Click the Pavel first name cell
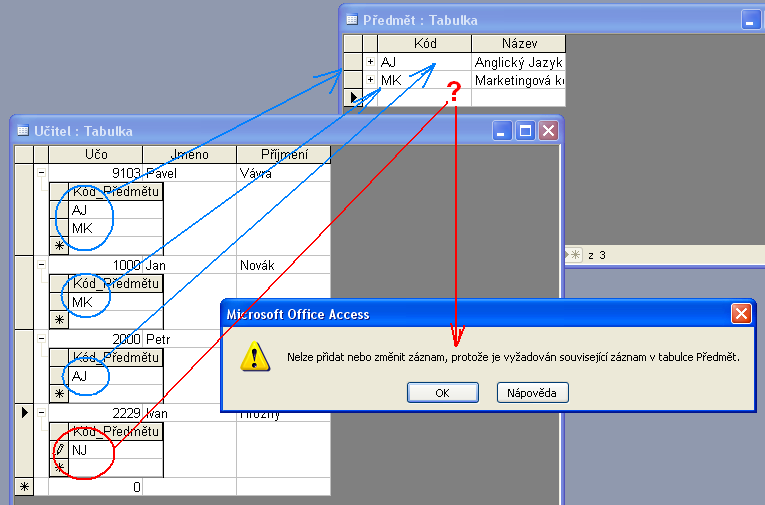 click(x=189, y=173)
